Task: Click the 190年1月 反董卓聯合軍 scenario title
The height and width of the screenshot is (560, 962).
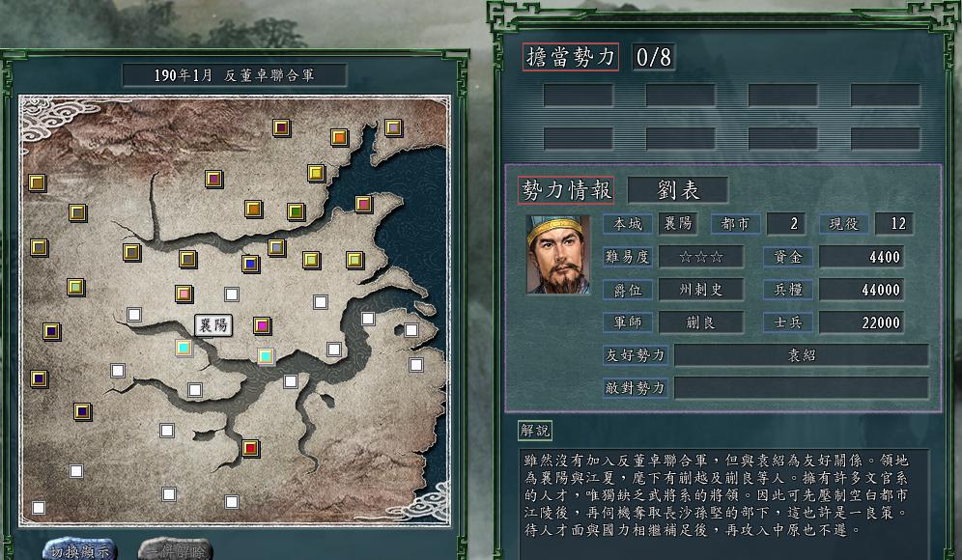Action: click(235, 75)
